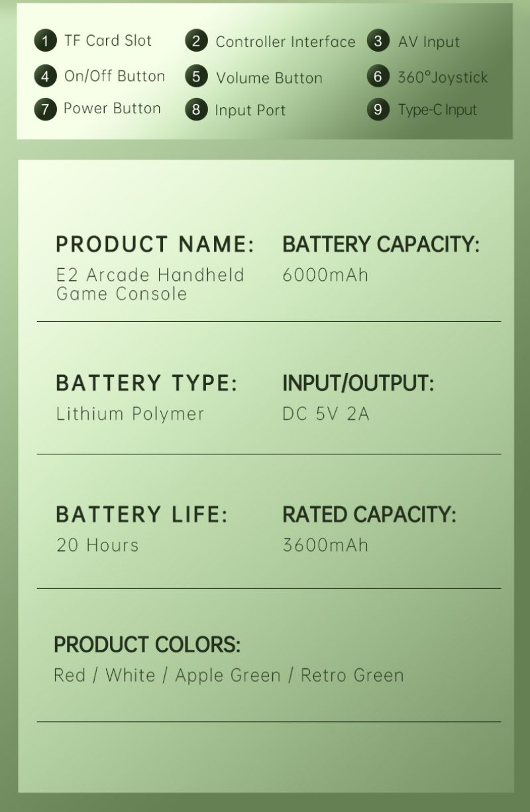Click the PRODUCT NAME heading
The width and height of the screenshot is (530, 812).
[155, 244]
